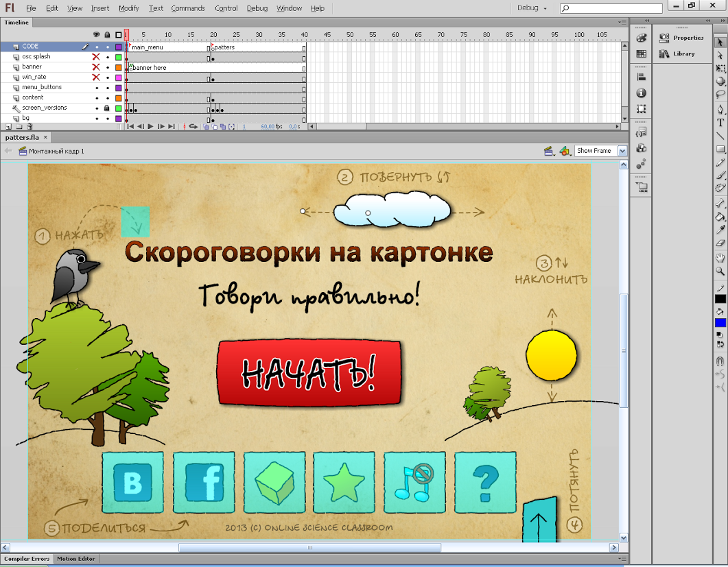Open the Info panel icon
Screen dimensions: 728x567
pos(641,93)
